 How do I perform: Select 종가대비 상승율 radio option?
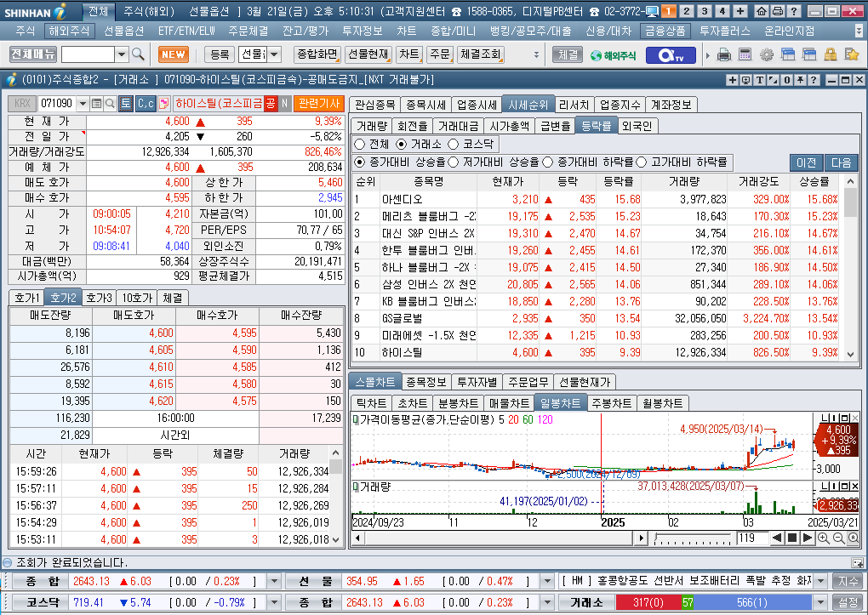coord(360,162)
